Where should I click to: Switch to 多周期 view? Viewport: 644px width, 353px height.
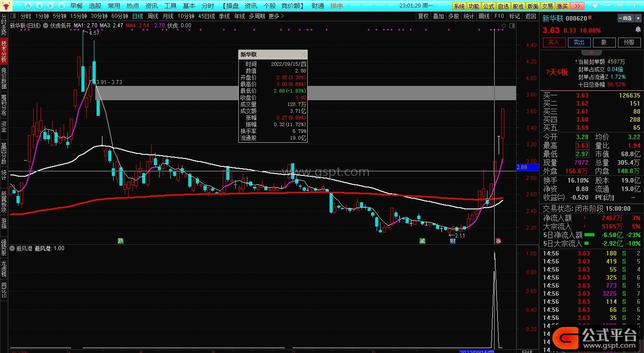coord(257,16)
